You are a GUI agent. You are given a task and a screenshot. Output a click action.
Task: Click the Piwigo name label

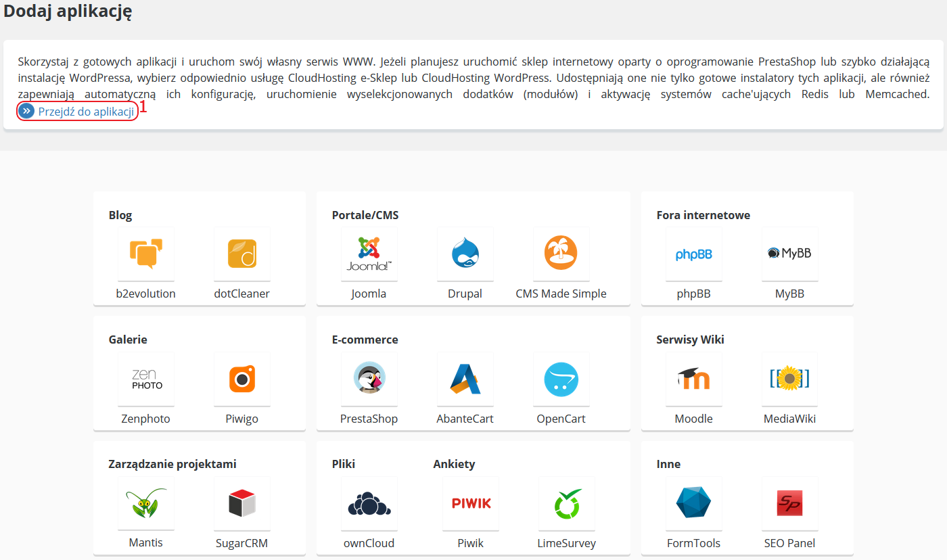pyautogui.click(x=242, y=419)
